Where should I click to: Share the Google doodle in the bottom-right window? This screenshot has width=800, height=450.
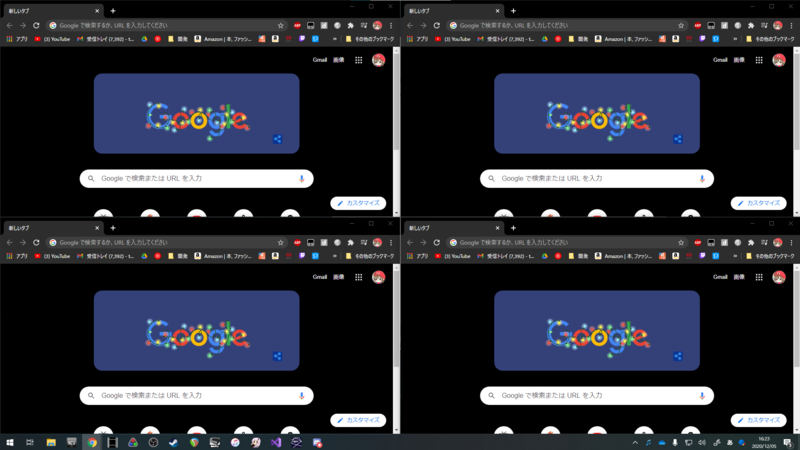click(x=678, y=356)
